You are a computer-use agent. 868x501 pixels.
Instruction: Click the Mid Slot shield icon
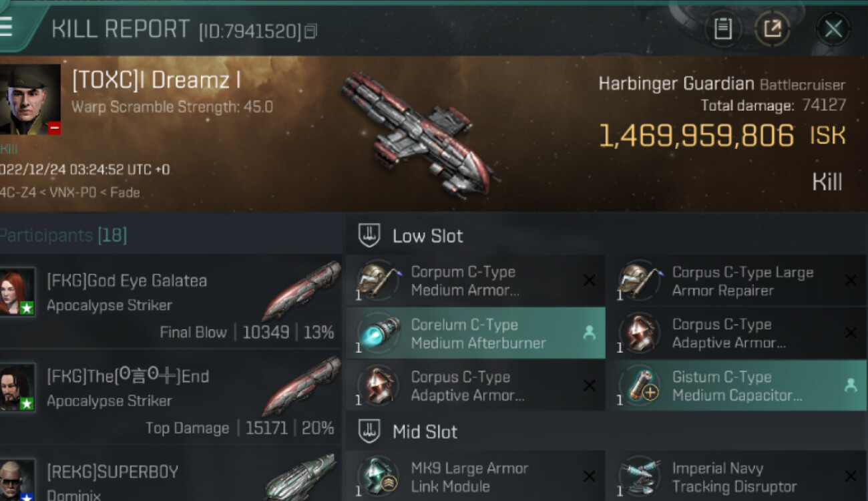tap(369, 431)
